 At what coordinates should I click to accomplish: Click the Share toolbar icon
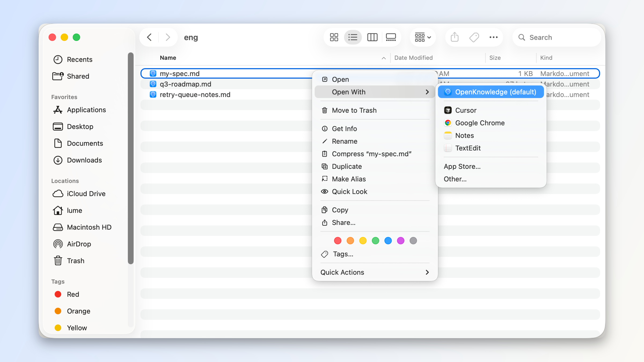455,37
